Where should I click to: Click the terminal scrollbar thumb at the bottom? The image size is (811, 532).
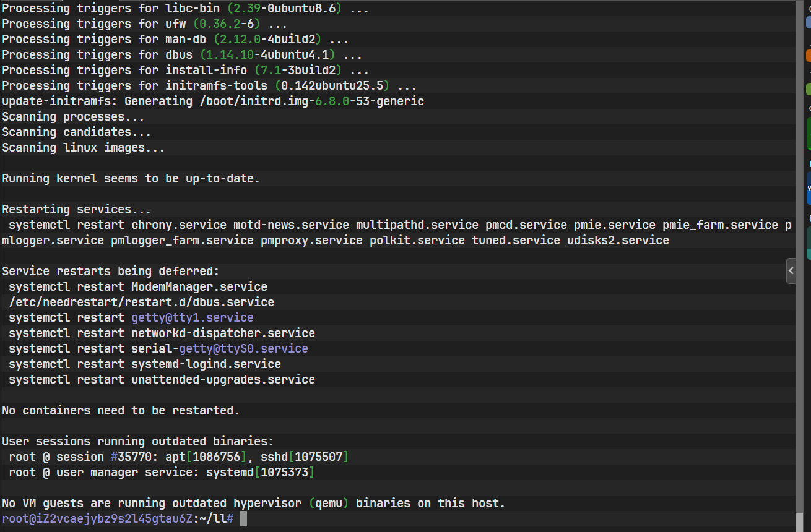(800, 521)
